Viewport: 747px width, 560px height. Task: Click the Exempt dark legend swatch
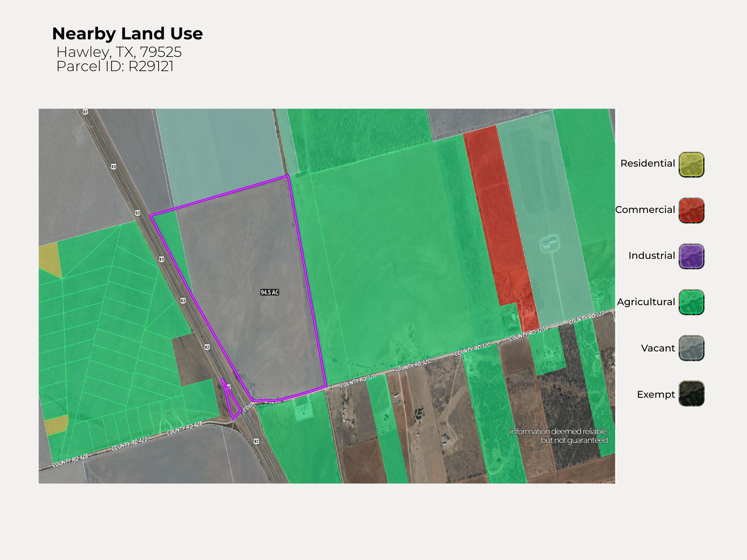coord(691,394)
